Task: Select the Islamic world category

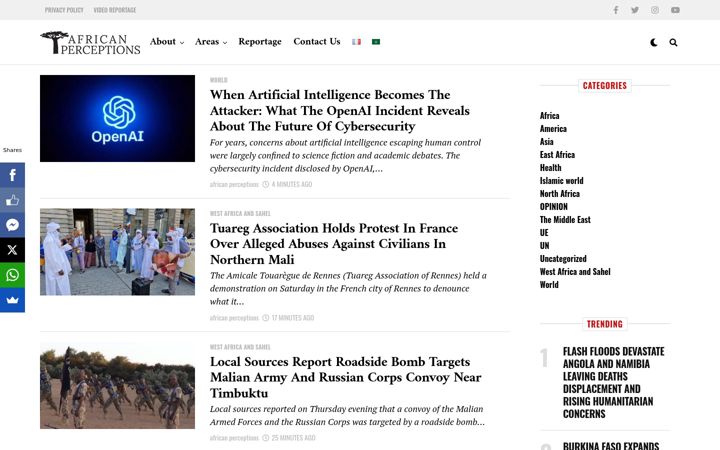Action: tap(562, 180)
